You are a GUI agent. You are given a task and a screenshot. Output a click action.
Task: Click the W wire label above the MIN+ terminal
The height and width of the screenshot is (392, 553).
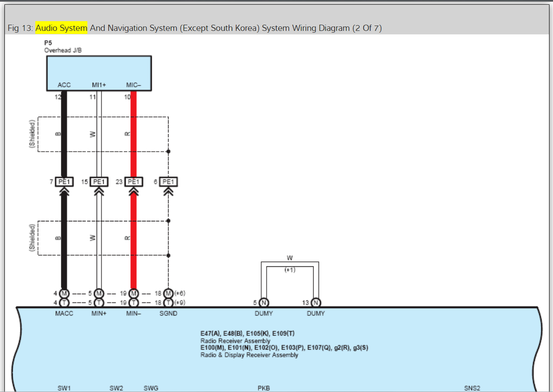[x=93, y=238]
